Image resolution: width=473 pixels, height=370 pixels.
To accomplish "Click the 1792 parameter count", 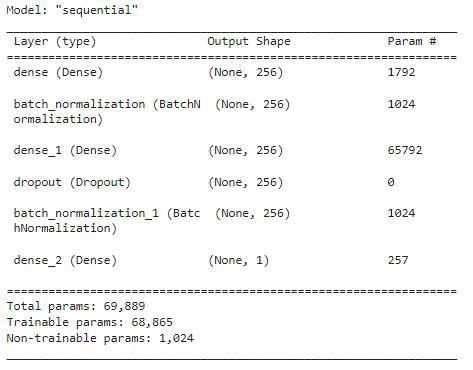I will point(401,72).
